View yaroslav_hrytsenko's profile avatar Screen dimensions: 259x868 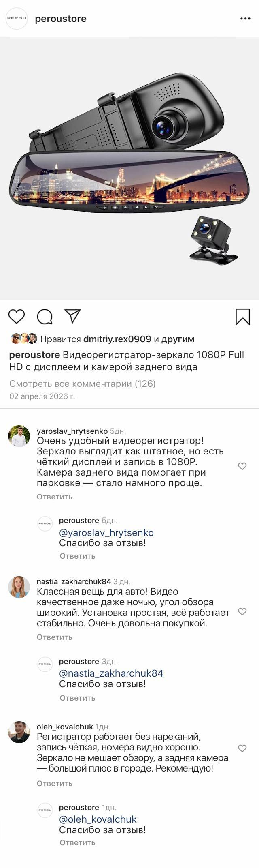(19, 436)
